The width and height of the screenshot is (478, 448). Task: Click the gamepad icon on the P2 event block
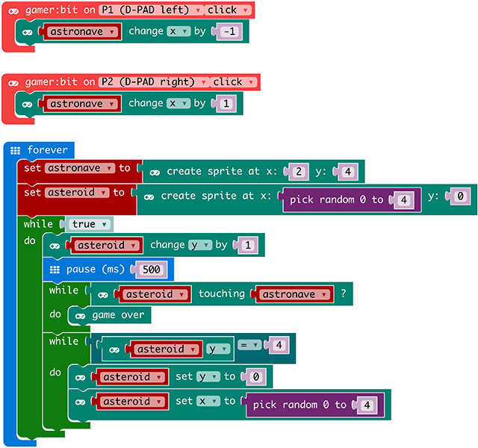pyautogui.click(x=13, y=81)
